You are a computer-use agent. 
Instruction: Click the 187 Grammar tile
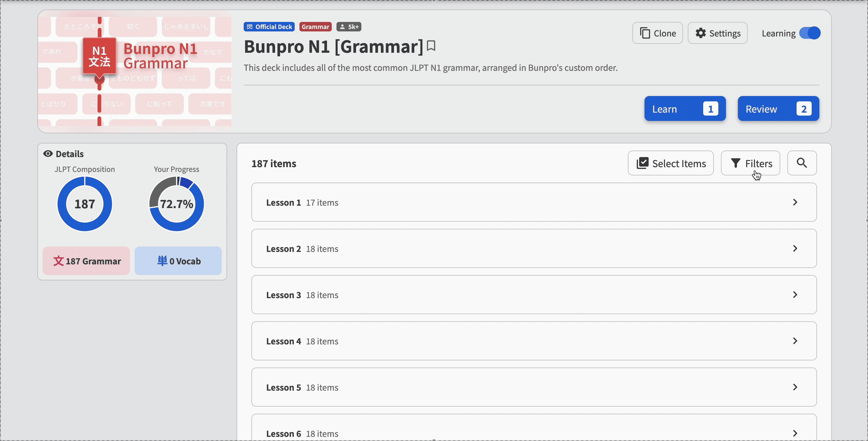(x=86, y=261)
